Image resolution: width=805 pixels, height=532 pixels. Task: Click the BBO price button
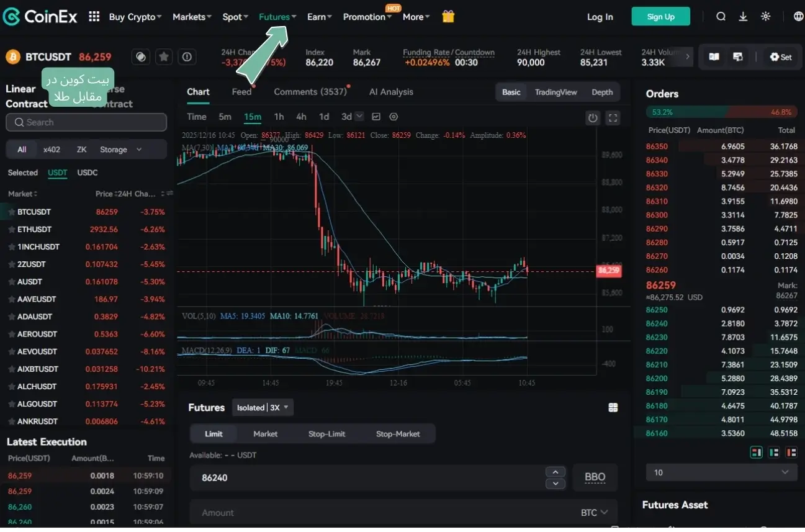pyautogui.click(x=595, y=477)
